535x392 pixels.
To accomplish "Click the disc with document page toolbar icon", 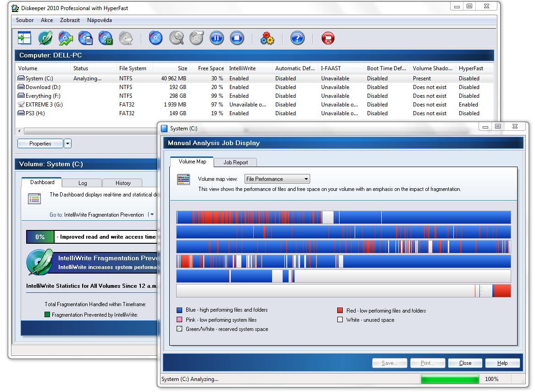I will point(85,38).
